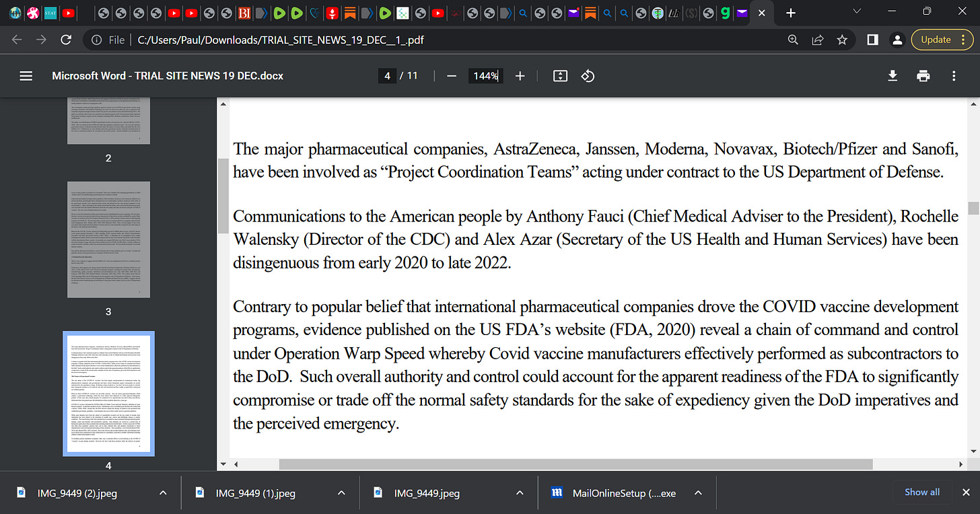Switch to the grey (S) icon tab
Image resolution: width=980 pixels, height=514 pixels.
[690, 13]
